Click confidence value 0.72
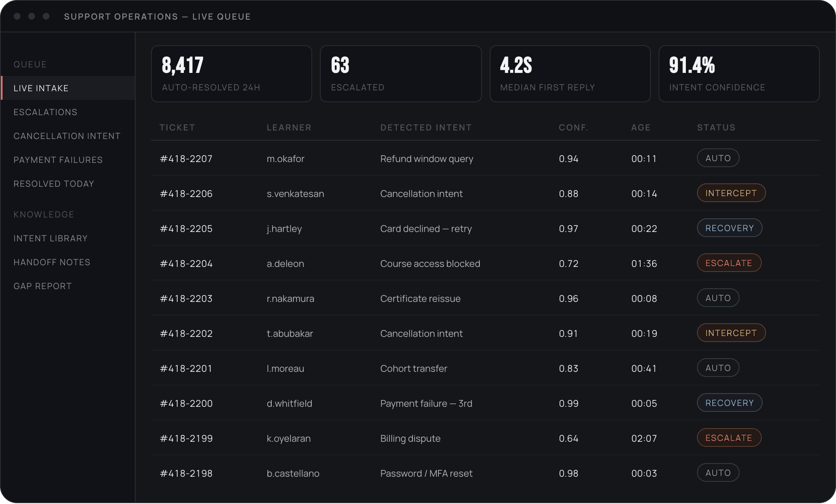836x504 pixels. click(569, 264)
